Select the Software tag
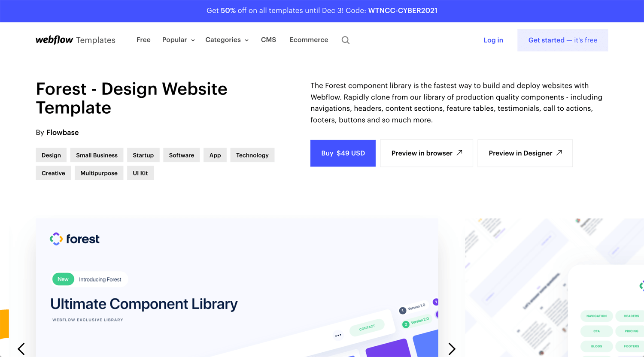Image resolution: width=644 pixels, height=357 pixels. coord(182,155)
